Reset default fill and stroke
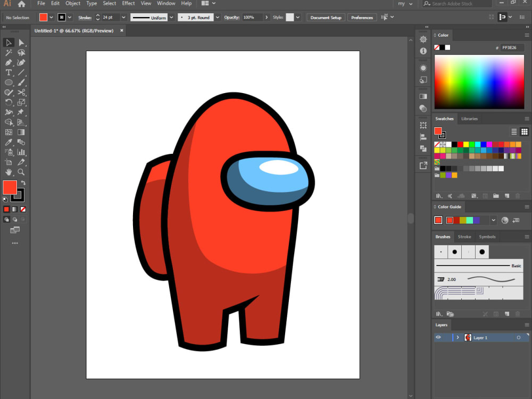The height and width of the screenshot is (399, 532). click(x=5, y=199)
